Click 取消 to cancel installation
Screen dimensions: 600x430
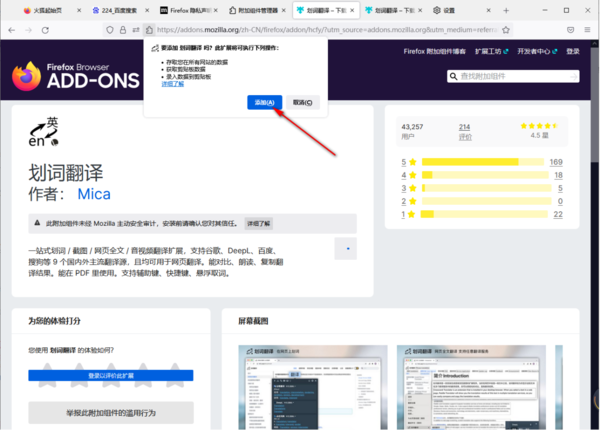(x=301, y=102)
